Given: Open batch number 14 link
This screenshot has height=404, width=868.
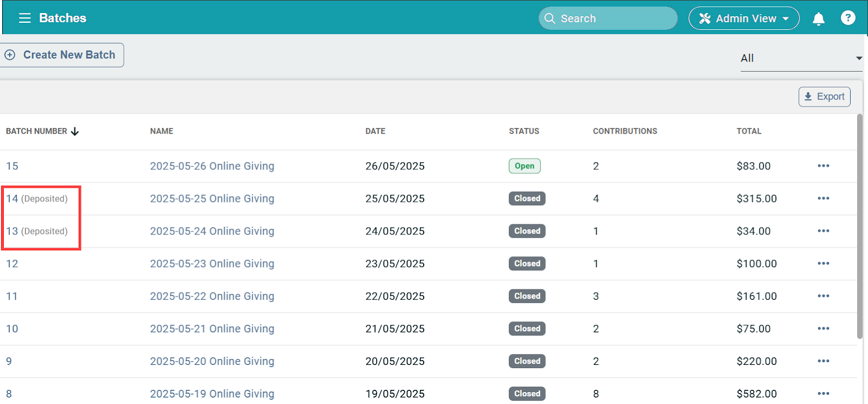Looking at the screenshot, I should pyautogui.click(x=12, y=199).
